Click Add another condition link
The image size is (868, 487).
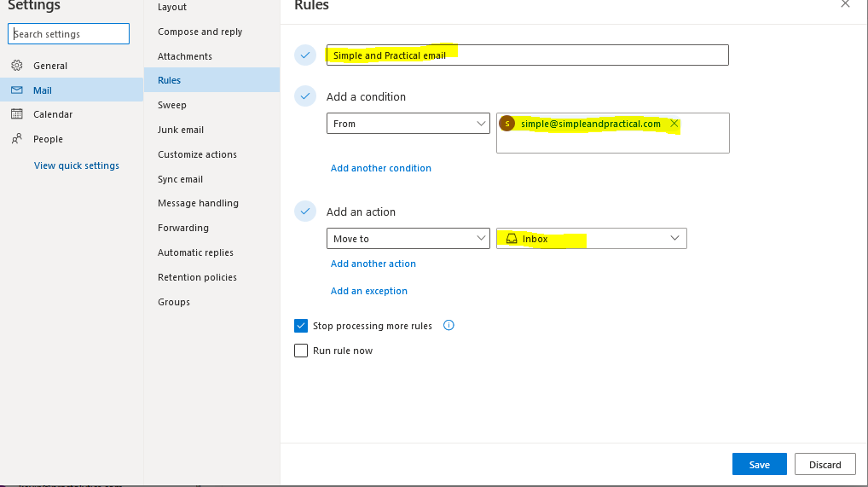(x=381, y=168)
